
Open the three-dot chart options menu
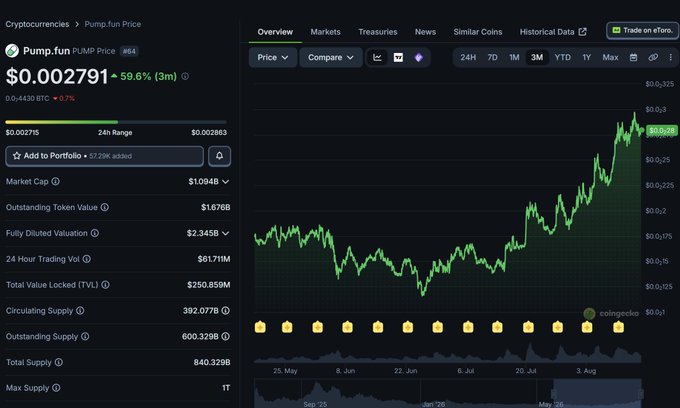(670, 57)
